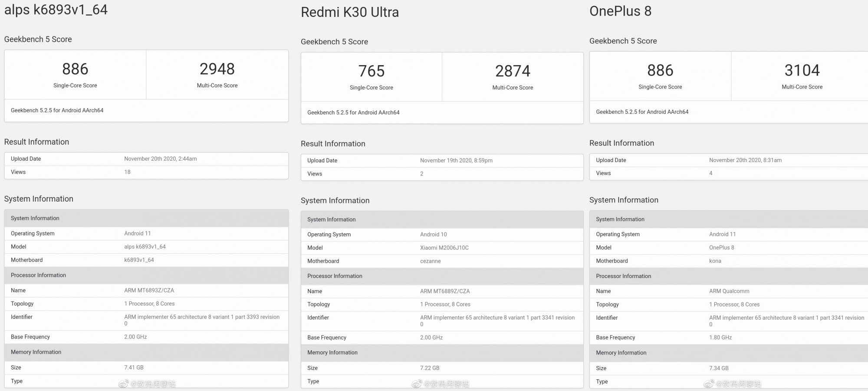Viewport: 868px width, 391px height.
Task: Click processor name ARM MT6893Z/CZA
Action: pyautogui.click(x=149, y=291)
